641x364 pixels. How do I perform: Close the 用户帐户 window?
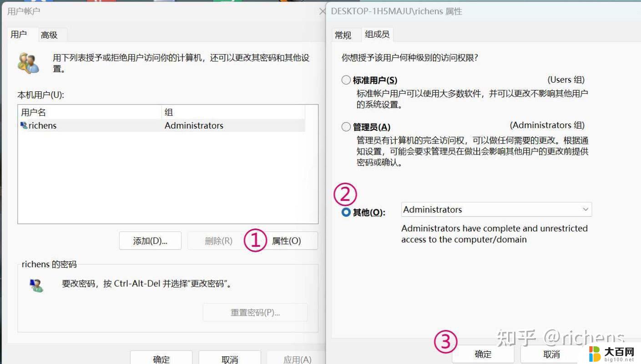pos(322,11)
